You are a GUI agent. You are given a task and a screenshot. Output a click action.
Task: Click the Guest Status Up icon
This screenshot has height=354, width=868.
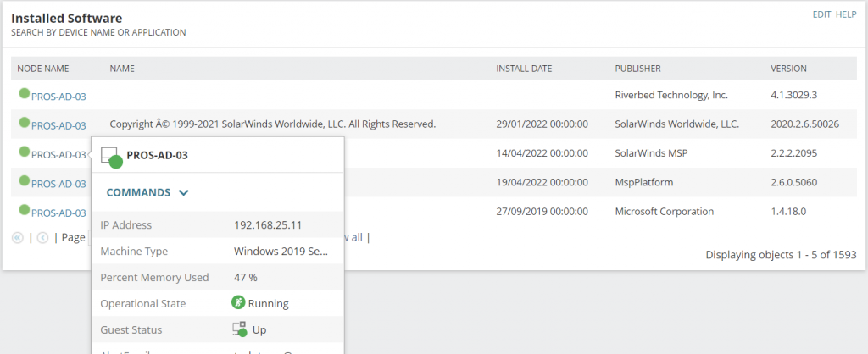click(239, 329)
